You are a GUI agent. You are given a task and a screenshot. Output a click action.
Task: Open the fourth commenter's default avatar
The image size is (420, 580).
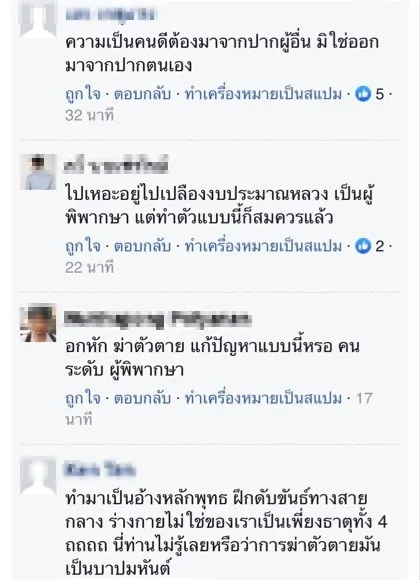click(38, 476)
